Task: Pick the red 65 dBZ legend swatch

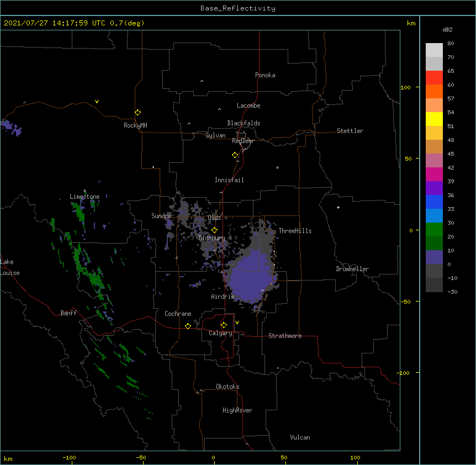Action: (434, 77)
